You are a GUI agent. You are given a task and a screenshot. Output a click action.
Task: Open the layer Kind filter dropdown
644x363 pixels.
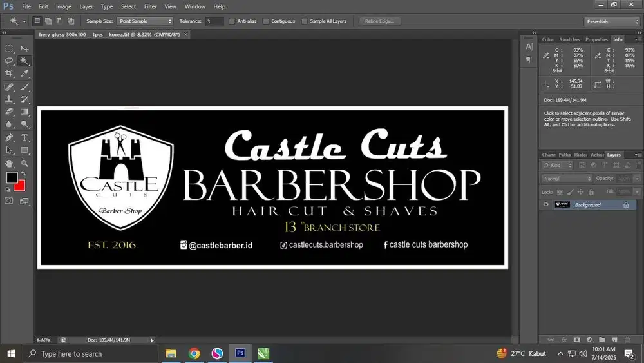(557, 165)
